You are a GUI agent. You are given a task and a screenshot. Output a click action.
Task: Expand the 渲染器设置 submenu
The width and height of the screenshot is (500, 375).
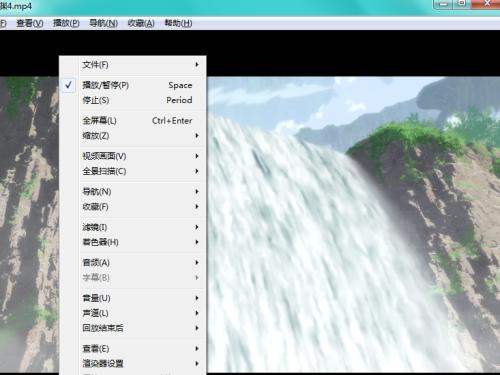click(133, 363)
